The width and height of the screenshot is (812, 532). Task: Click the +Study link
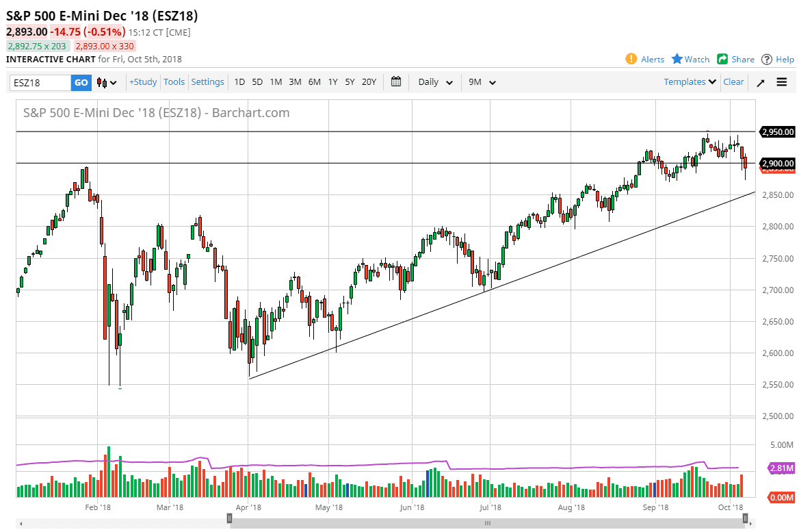(142, 81)
